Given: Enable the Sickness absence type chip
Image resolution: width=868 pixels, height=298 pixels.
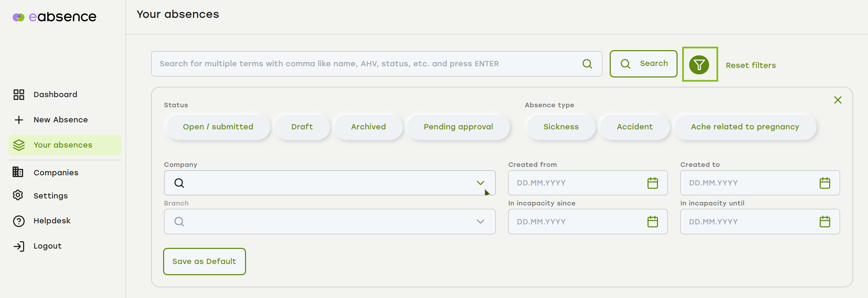Looking at the screenshot, I should [561, 127].
